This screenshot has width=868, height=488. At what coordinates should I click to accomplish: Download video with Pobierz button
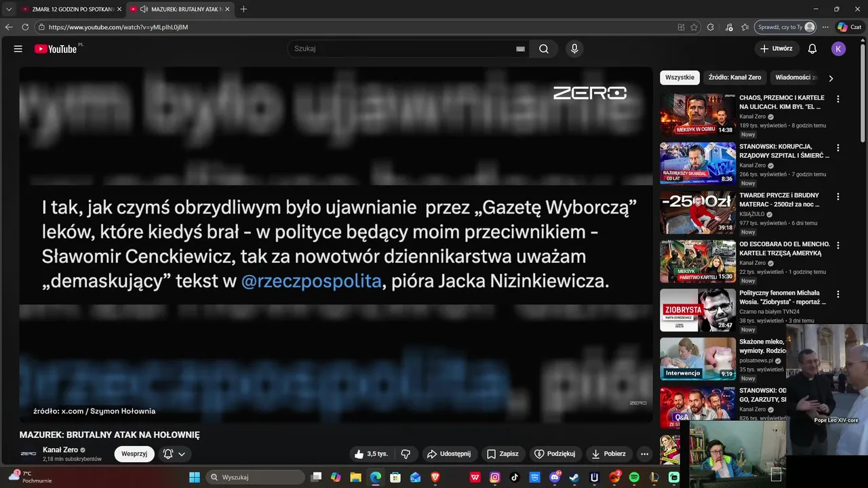(608, 454)
